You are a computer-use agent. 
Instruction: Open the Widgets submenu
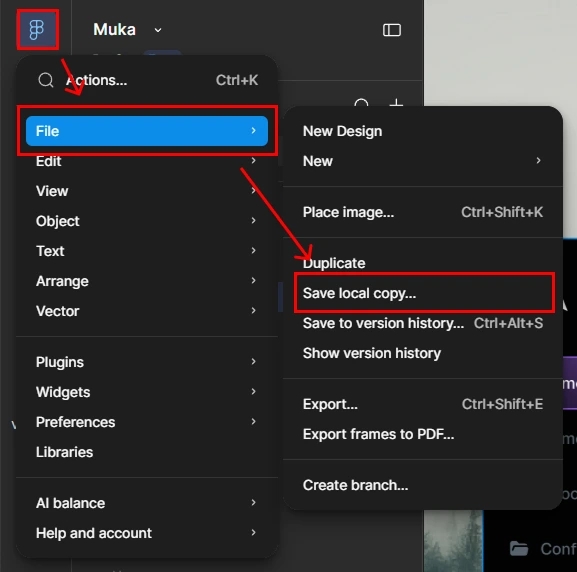coord(147,392)
